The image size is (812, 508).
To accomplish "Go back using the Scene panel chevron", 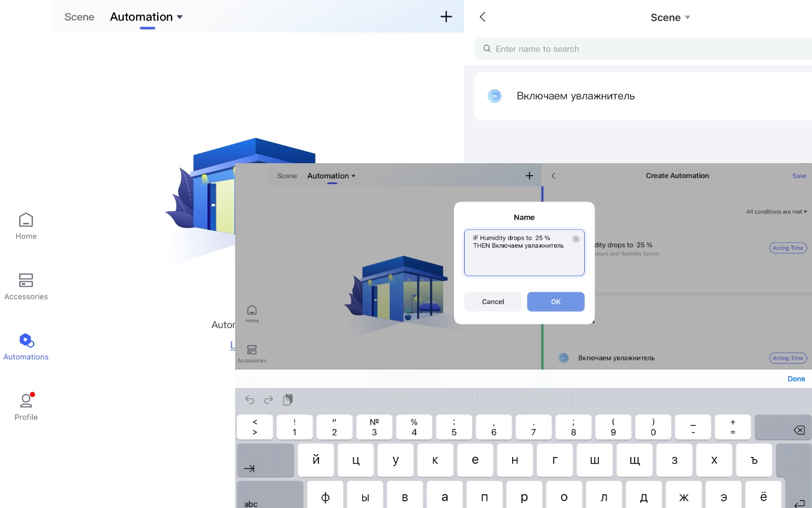I will point(483,17).
